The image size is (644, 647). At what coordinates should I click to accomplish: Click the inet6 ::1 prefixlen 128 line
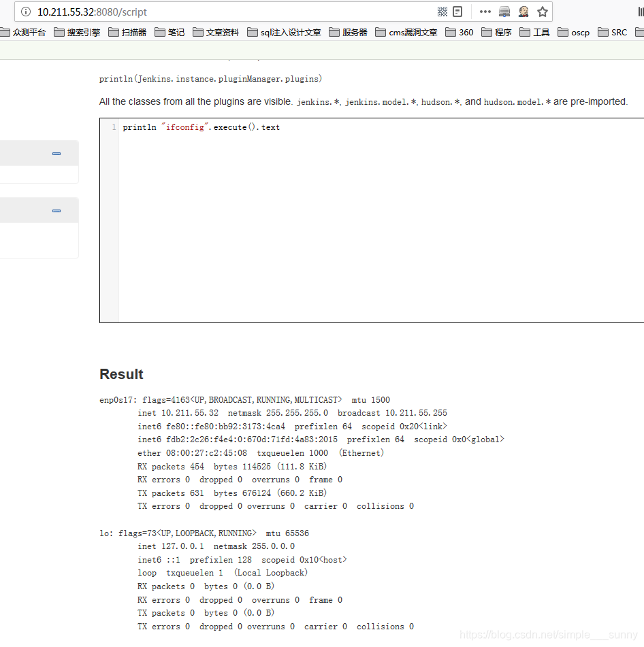click(242, 559)
